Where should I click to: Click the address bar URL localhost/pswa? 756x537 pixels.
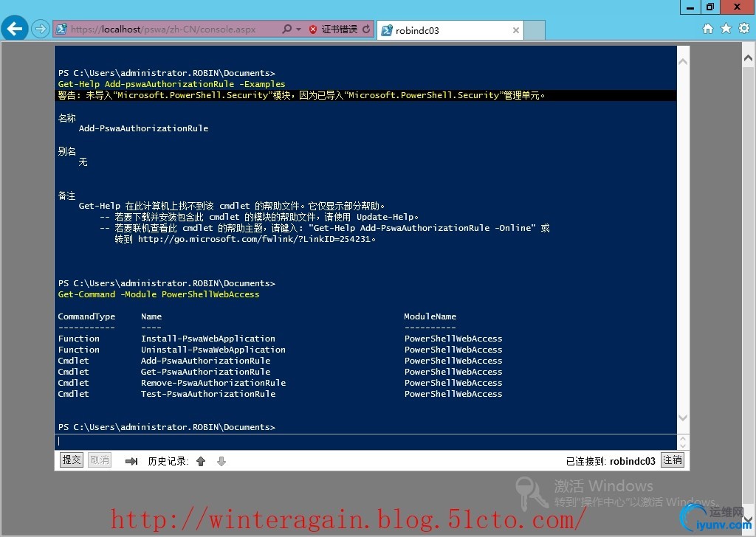click(x=163, y=30)
